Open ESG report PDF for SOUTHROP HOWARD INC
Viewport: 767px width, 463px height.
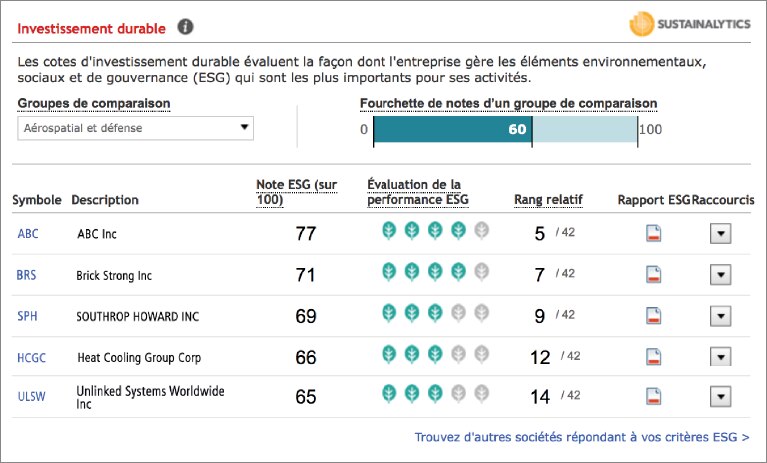click(x=654, y=315)
